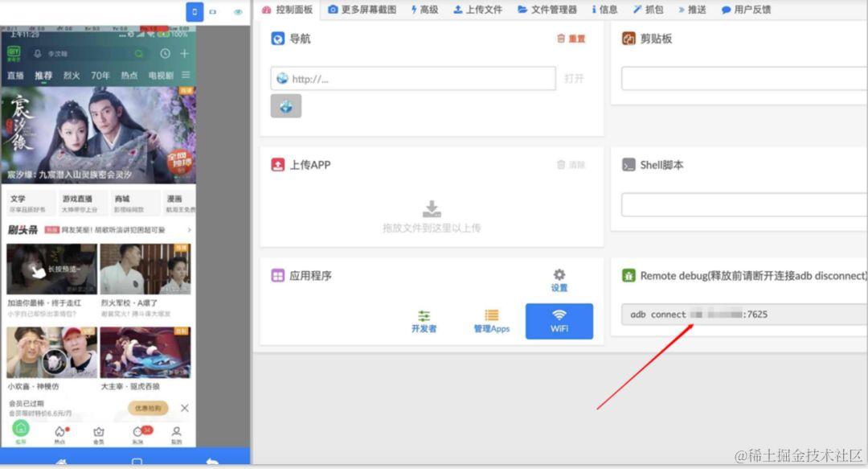Open the 文件管理器 tab

pos(547,10)
